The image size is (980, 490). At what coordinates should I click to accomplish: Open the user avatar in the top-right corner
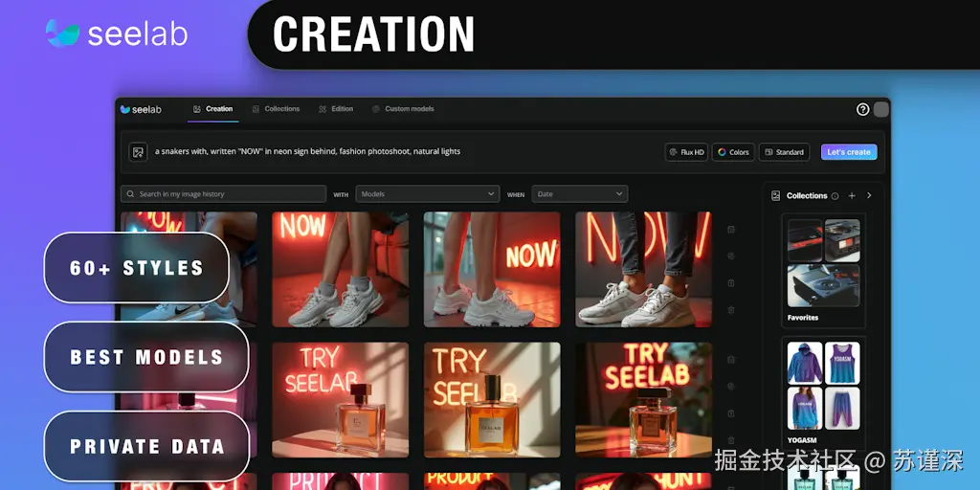click(x=880, y=109)
